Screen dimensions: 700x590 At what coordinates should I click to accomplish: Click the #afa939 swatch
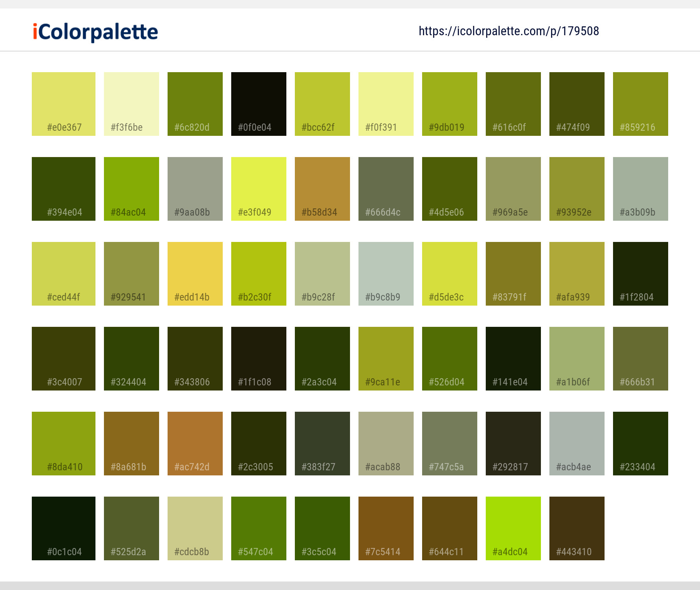point(577,274)
